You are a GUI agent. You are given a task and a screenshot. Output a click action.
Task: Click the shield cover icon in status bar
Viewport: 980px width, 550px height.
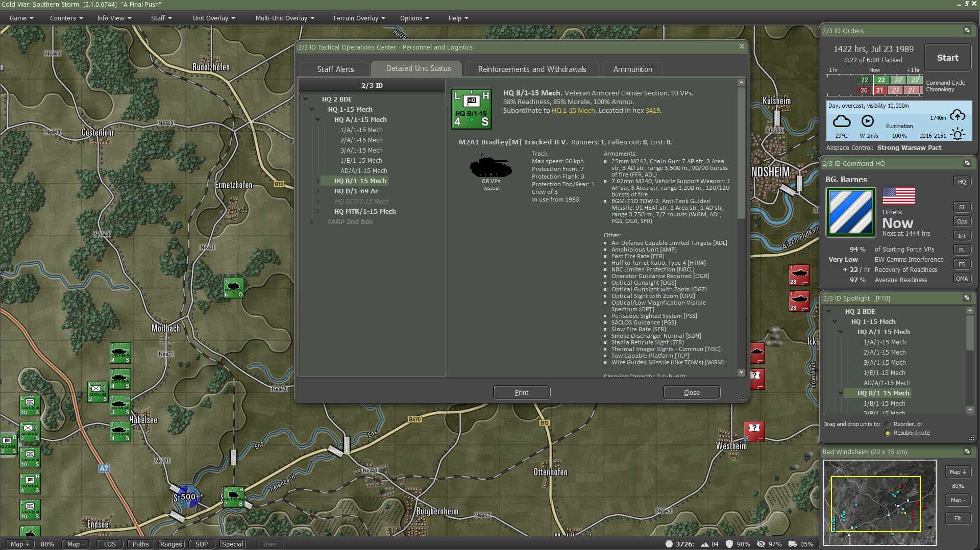[x=729, y=544]
